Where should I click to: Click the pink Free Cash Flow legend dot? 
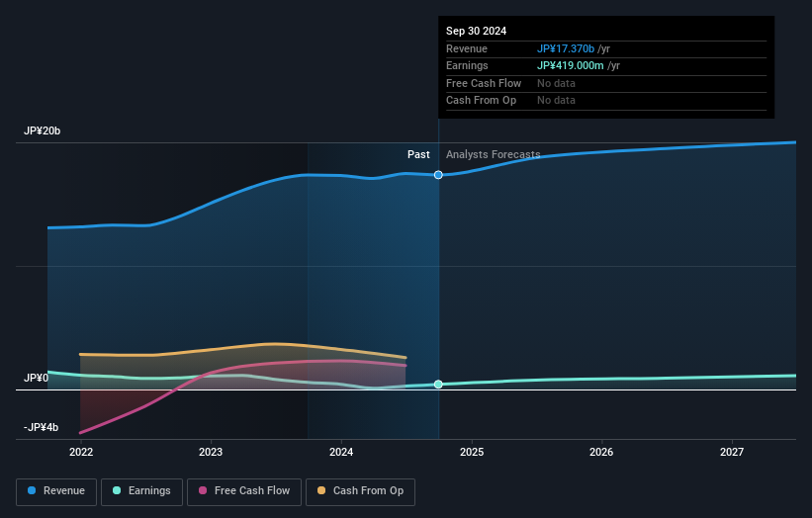click(203, 490)
